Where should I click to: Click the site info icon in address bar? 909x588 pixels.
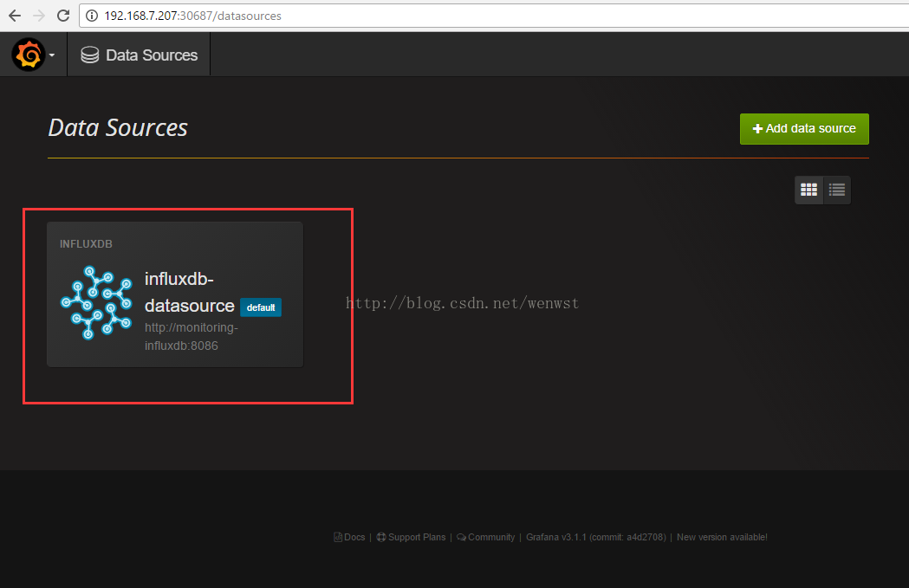(x=92, y=16)
